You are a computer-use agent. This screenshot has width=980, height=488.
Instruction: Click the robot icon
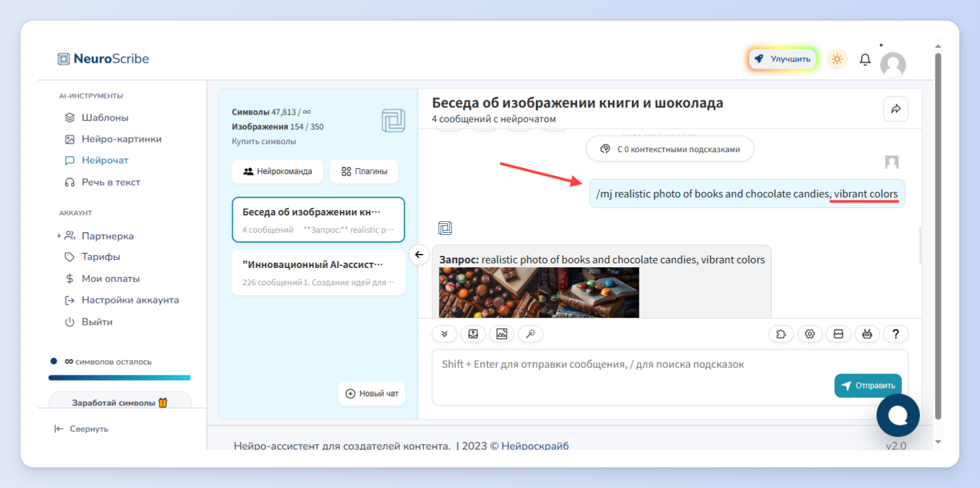click(x=867, y=334)
